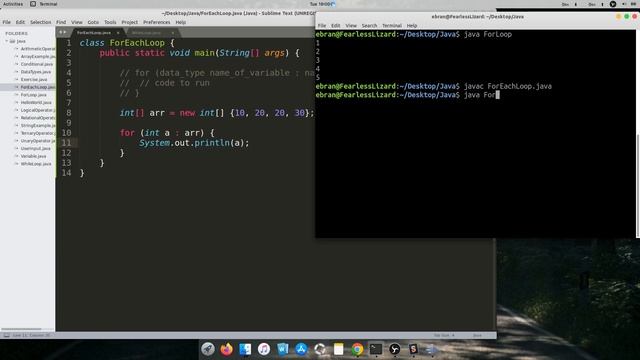Open Exercise.java in sidebar
This screenshot has height=360, width=640.
[x=34, y=80]
